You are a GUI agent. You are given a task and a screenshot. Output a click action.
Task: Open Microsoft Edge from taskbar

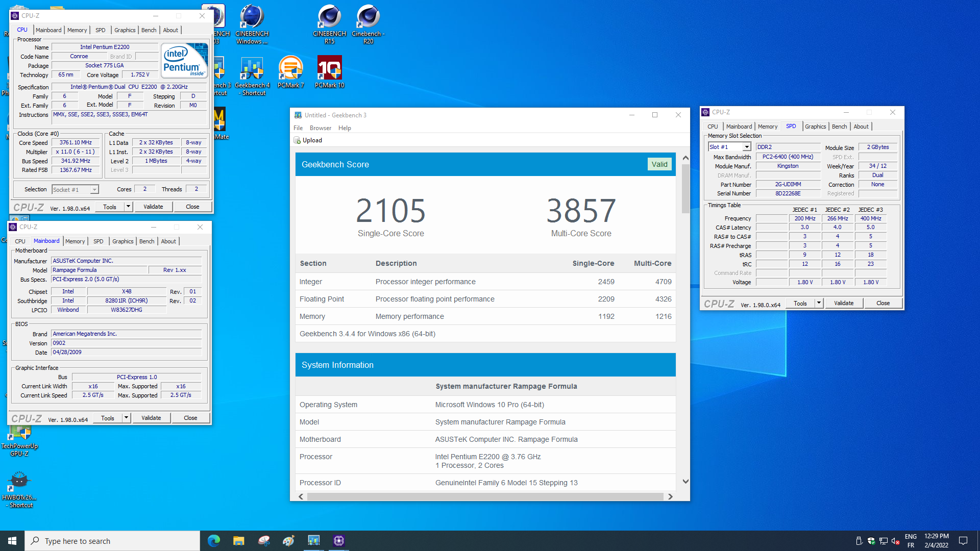tap(214, 541)
